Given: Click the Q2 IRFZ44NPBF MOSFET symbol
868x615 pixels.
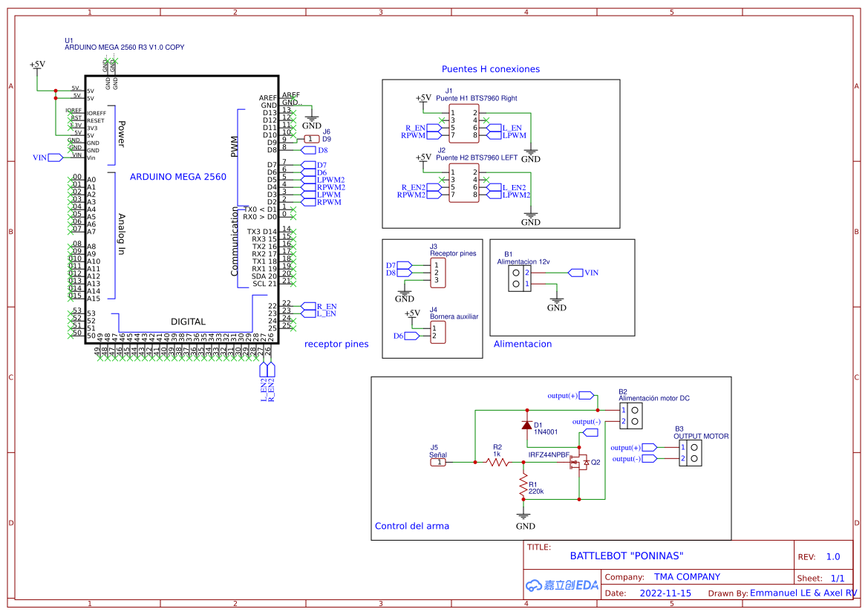Looking at the screenshot, I should pyautogui.click(x=578, y=463).
